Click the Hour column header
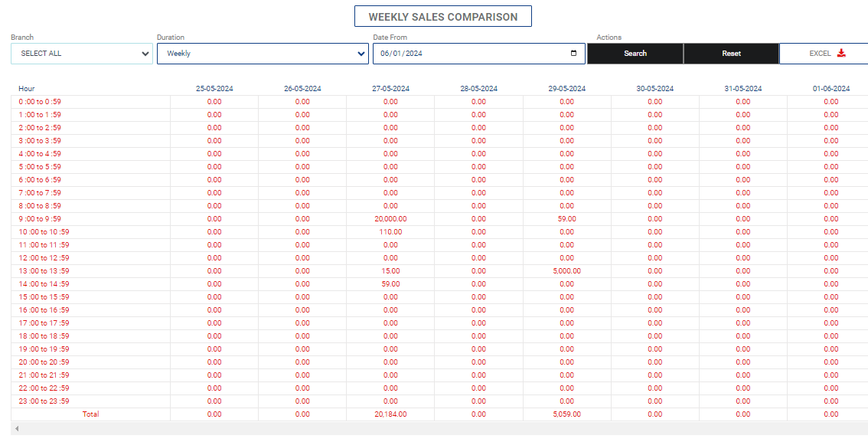Viewport: 868px width, 442px height. click(26, 88)
